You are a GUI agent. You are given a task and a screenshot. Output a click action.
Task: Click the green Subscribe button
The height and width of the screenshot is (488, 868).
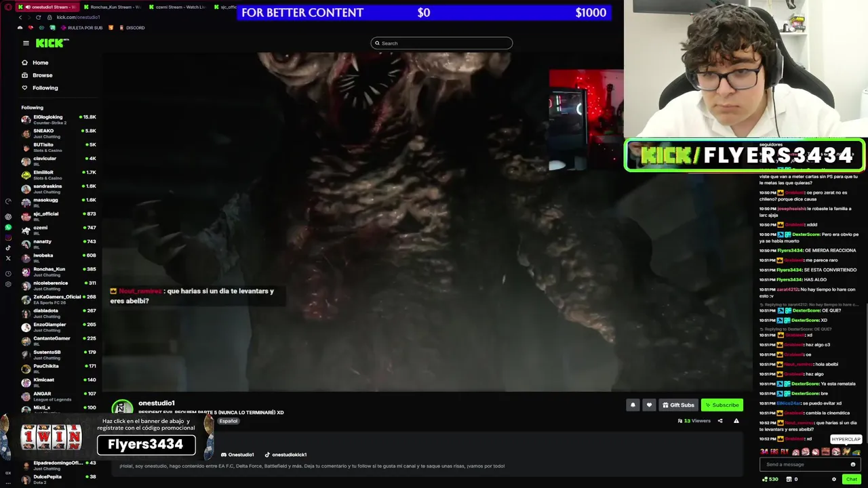(x=722, y=405)
